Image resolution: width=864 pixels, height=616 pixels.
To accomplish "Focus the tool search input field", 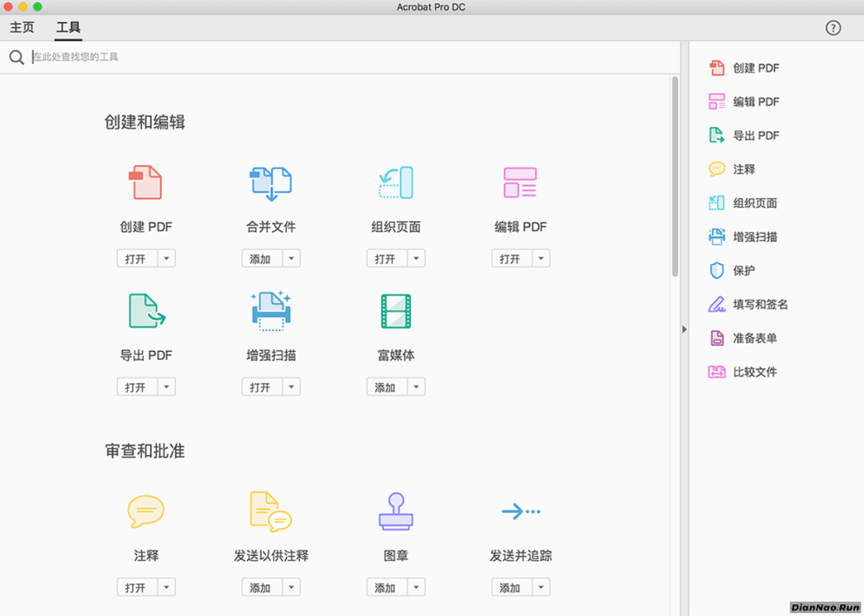I will coord(354,57).
